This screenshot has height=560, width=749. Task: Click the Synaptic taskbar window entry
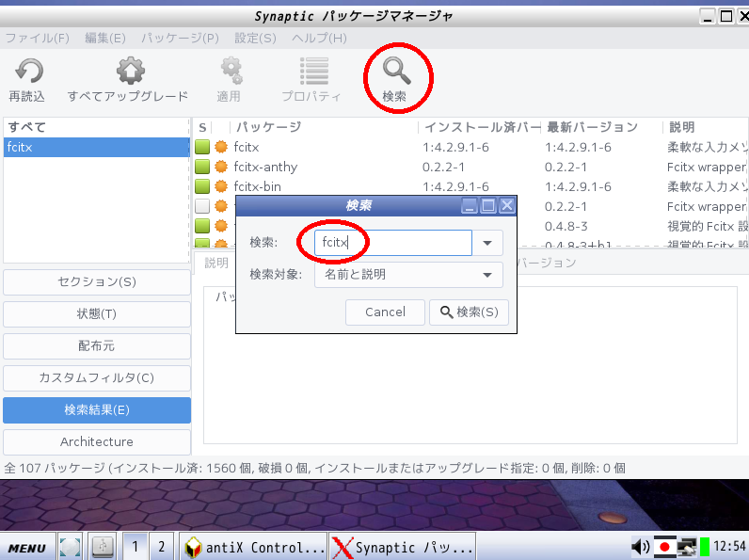tap(402, 547)
